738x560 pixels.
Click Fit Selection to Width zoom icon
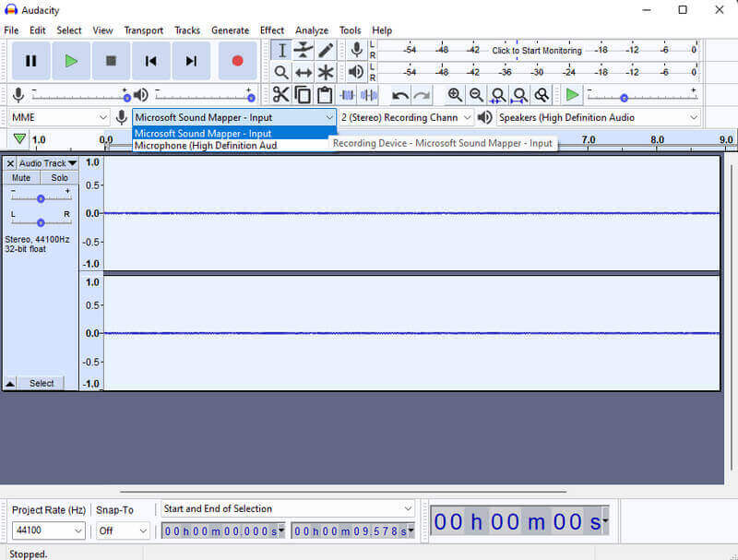point(498,95)
